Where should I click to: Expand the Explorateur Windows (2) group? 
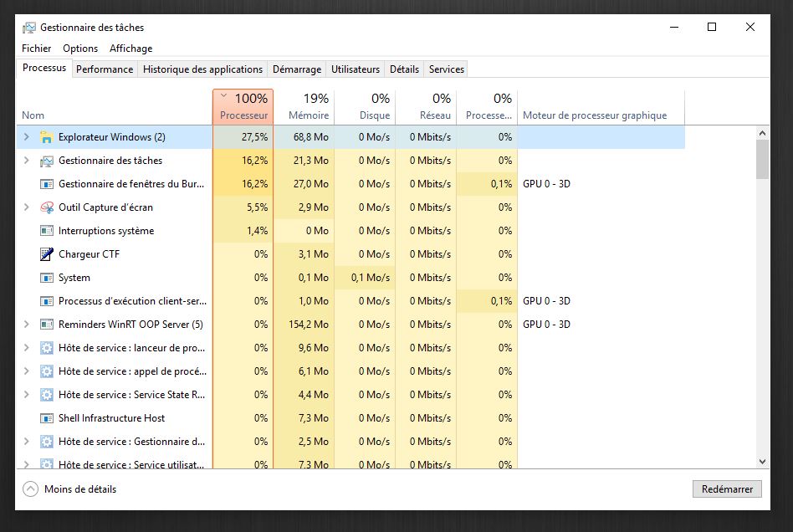[x=26, y=137]
